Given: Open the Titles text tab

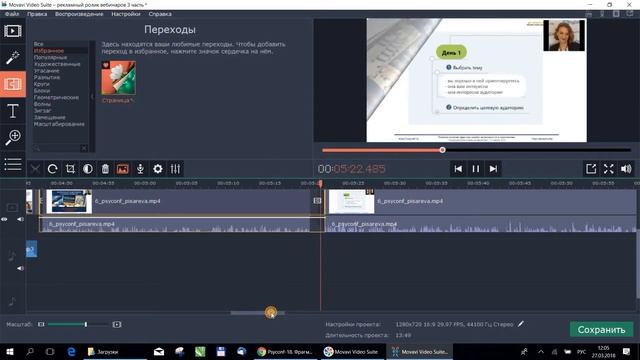Looking at the screenshot, I should point(13,111).
